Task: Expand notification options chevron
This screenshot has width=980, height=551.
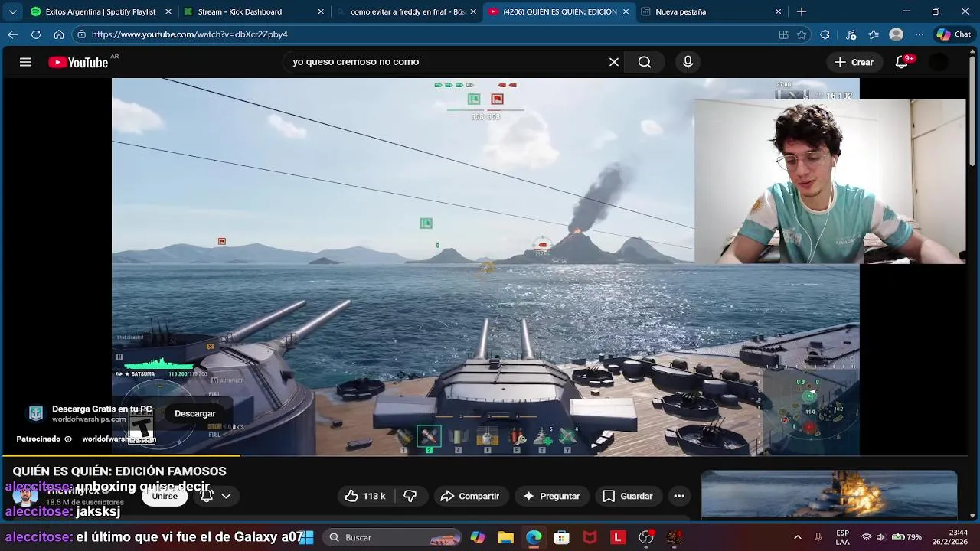Action: coord(226,496)
